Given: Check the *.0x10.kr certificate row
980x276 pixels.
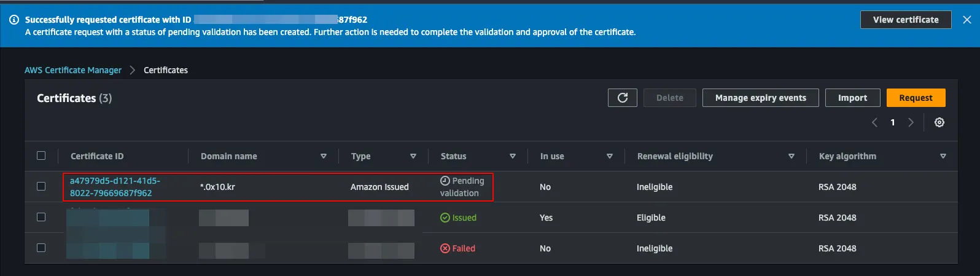Looking at the screenshot, I should pyautogui.click(x=41, y=186).
